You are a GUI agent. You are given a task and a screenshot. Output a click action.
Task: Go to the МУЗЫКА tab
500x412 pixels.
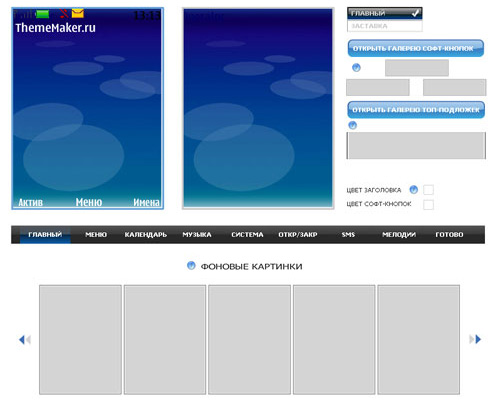coord(197,235)
